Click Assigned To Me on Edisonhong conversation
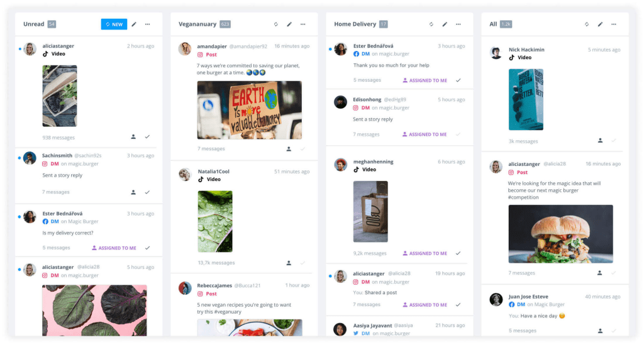Screen dimensions: 644x345 tap(425, 134)
